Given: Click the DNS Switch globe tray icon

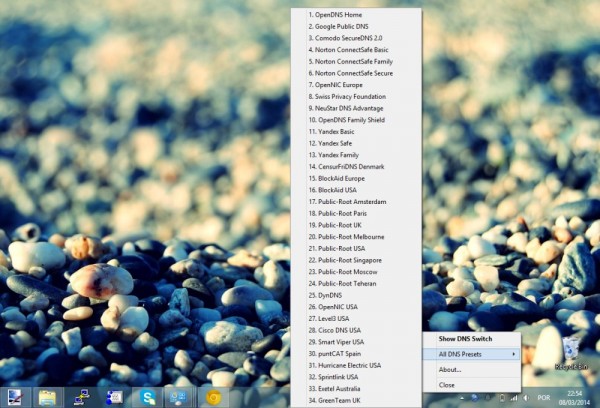Looking at the screenshot, I should [x=474, y=398].
